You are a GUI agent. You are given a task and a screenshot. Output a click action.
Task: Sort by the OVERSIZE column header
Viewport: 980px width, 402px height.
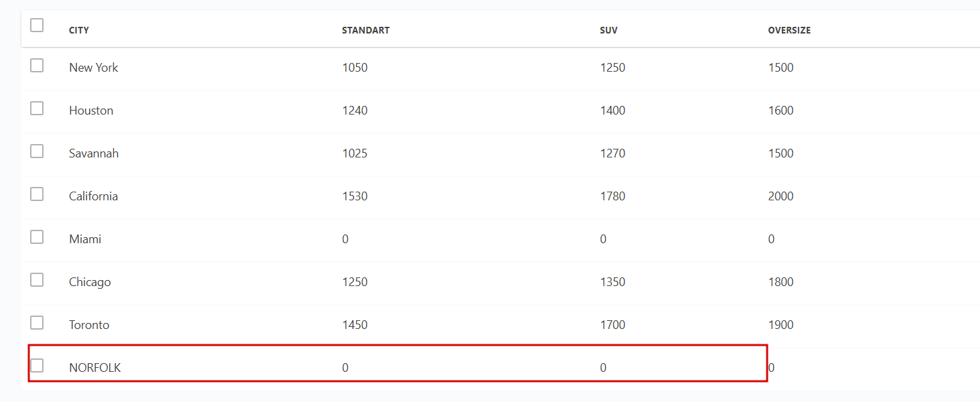tap(789, 30)
